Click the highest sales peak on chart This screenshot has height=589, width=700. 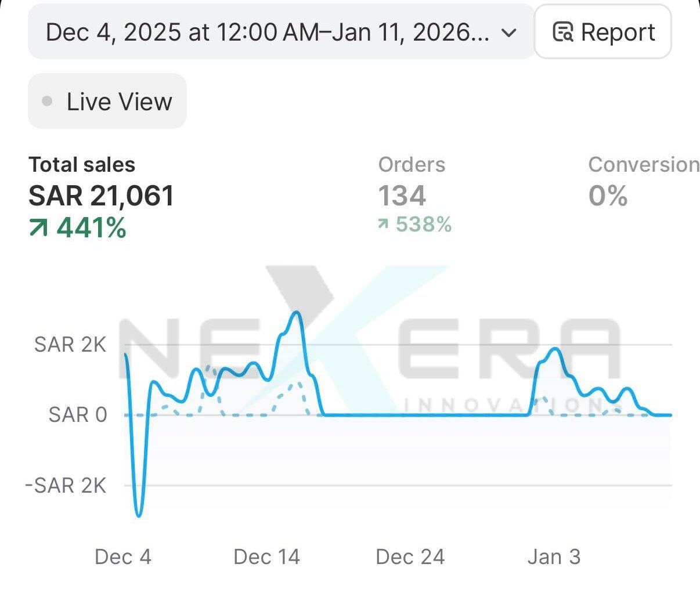(297, 313)
